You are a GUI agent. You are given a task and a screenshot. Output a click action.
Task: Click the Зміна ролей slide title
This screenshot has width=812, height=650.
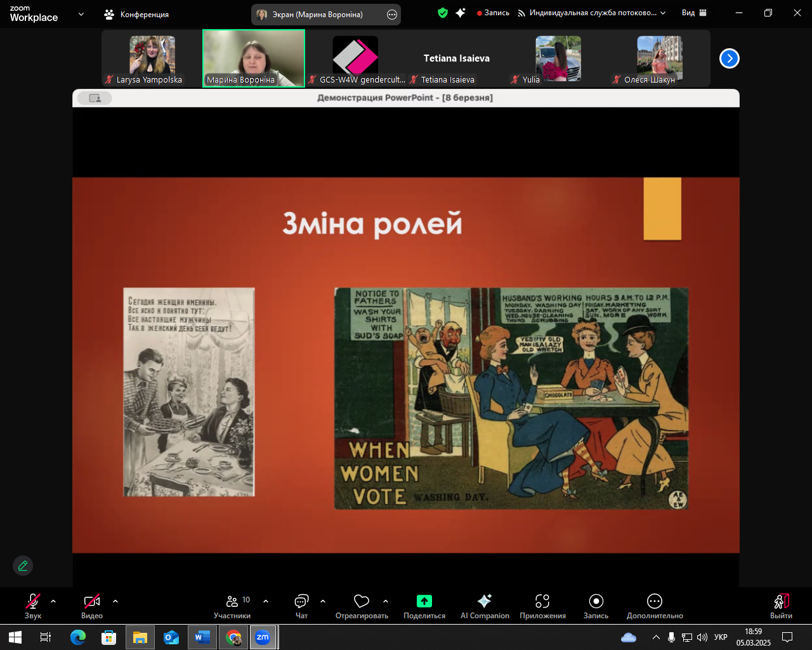coord(372,224)
